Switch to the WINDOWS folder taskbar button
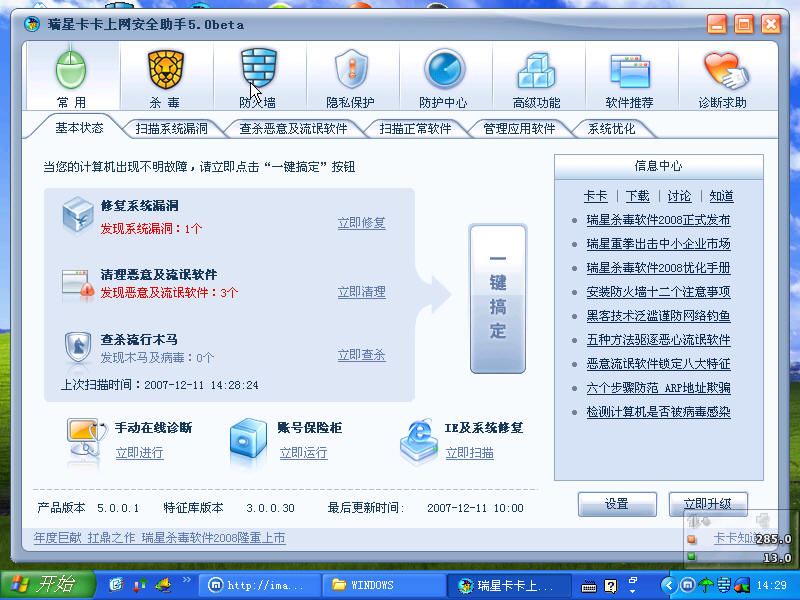This screenshot has width=800, height=600. click(x=384, y=585)
